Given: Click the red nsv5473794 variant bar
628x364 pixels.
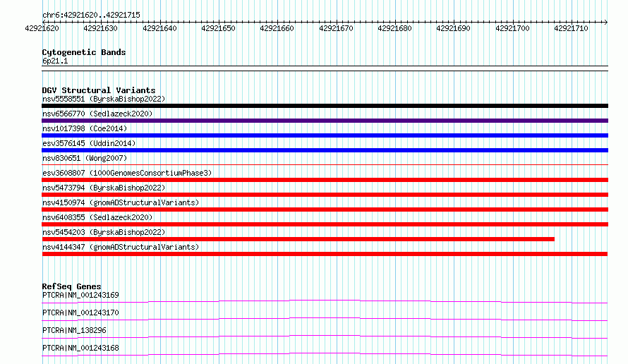Looking at the screenshot, I should coord(325,195).
